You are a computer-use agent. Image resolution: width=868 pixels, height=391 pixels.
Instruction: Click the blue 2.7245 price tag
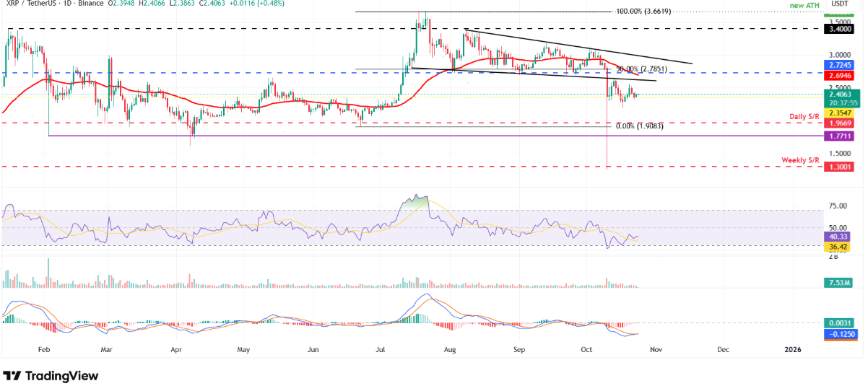(x=841, y=65)
